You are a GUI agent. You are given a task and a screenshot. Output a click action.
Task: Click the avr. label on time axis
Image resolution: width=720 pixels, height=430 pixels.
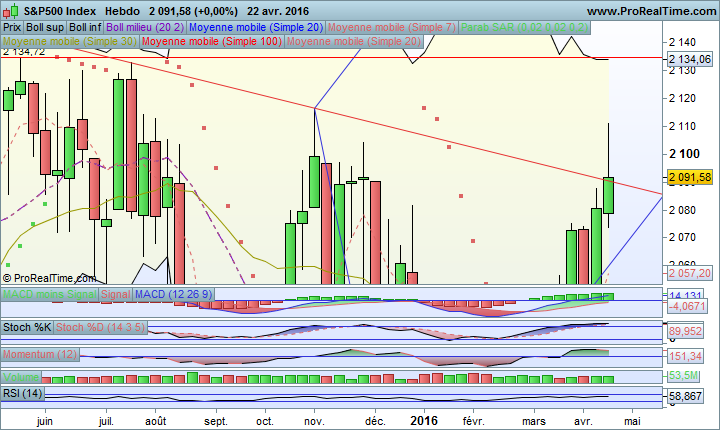(x=583, y=421)
